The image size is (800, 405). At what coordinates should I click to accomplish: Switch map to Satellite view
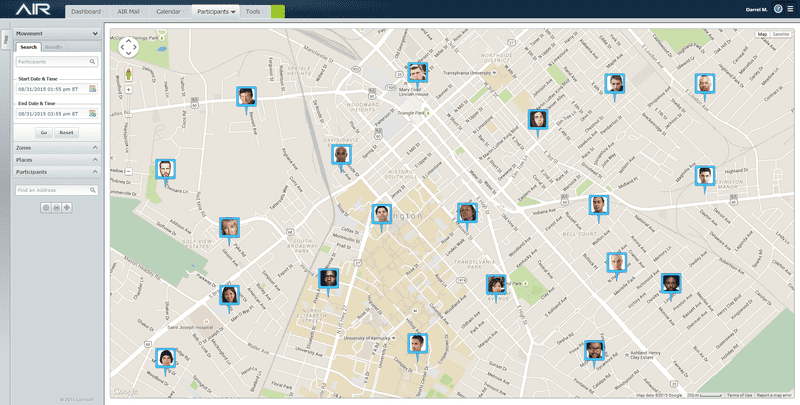point(780,34)
